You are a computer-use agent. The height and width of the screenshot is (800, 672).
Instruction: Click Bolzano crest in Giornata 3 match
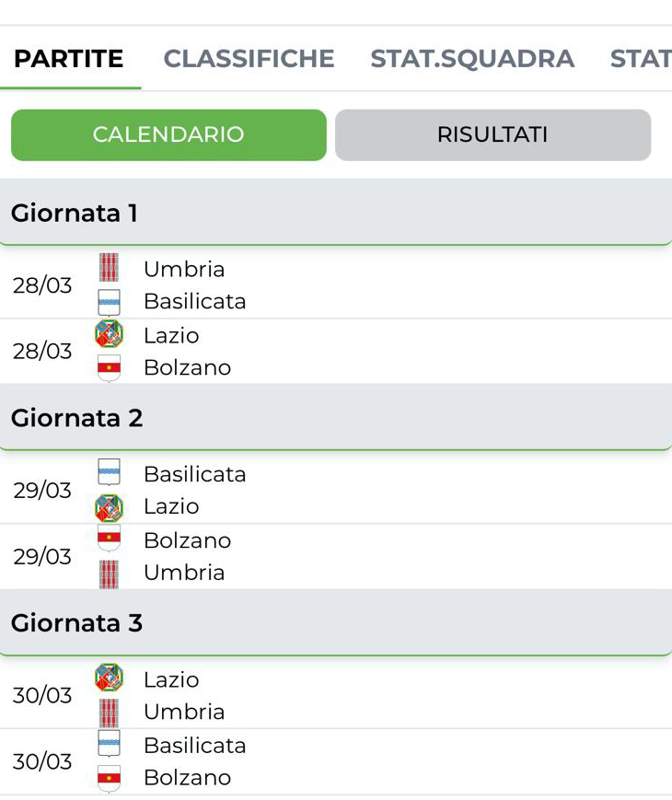(109, 778)
